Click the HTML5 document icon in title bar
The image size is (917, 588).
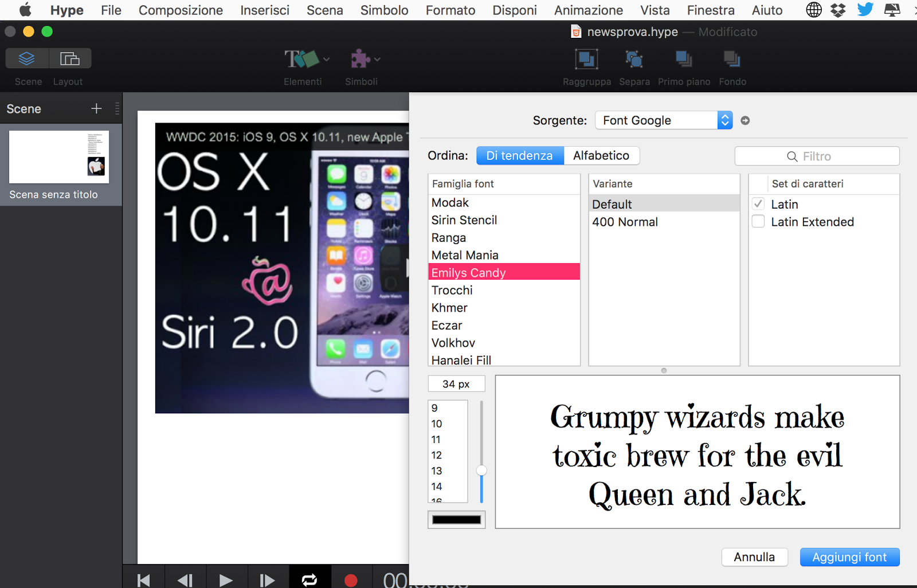tap(576, 32)
